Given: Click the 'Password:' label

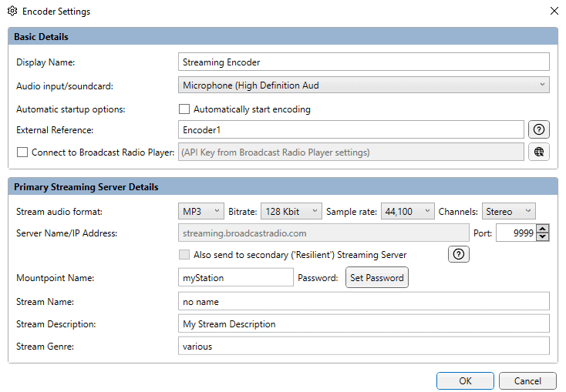Looking at the screenshot, I should tap(318, 278).
